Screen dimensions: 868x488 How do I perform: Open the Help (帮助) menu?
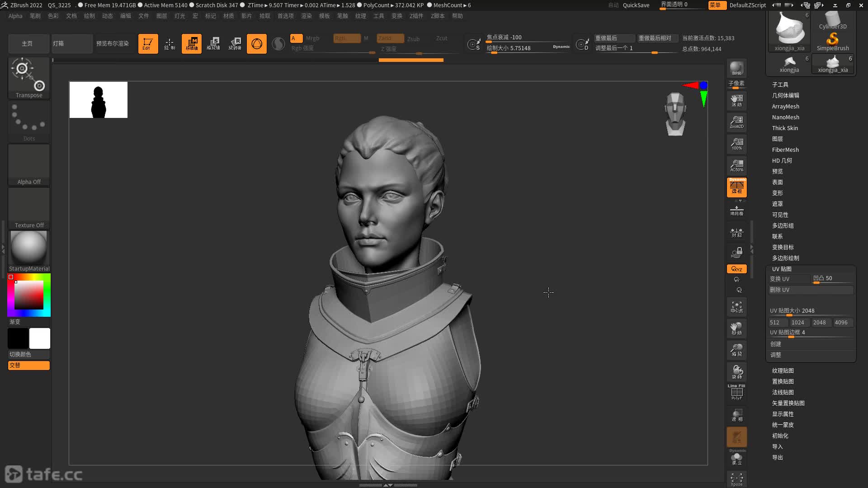[458, 16]
